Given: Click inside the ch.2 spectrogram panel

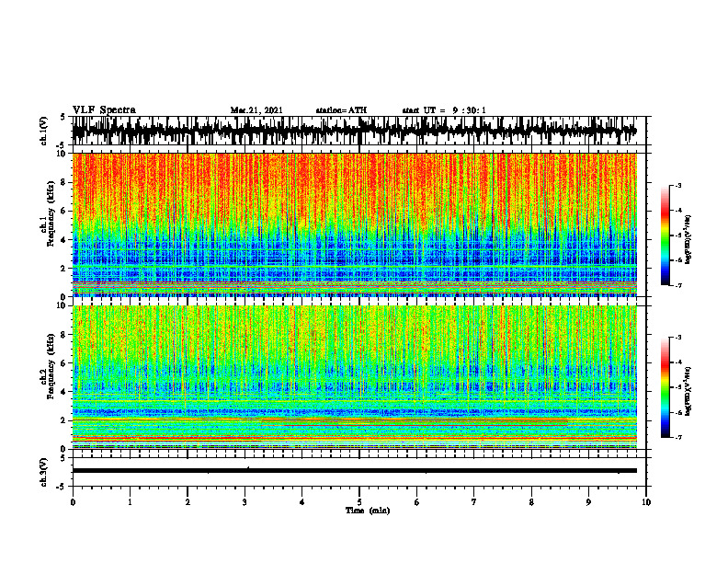Looking at the screenshot, I should coord(354,377).
